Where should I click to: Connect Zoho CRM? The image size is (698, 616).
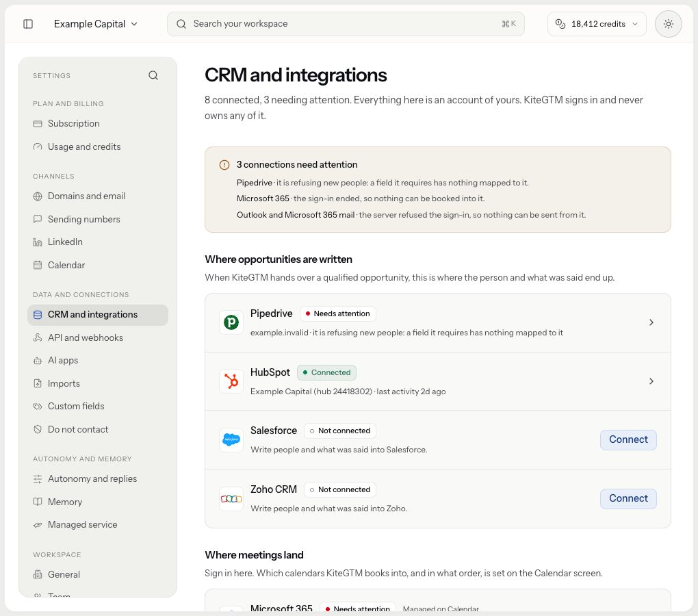(628, 498)
